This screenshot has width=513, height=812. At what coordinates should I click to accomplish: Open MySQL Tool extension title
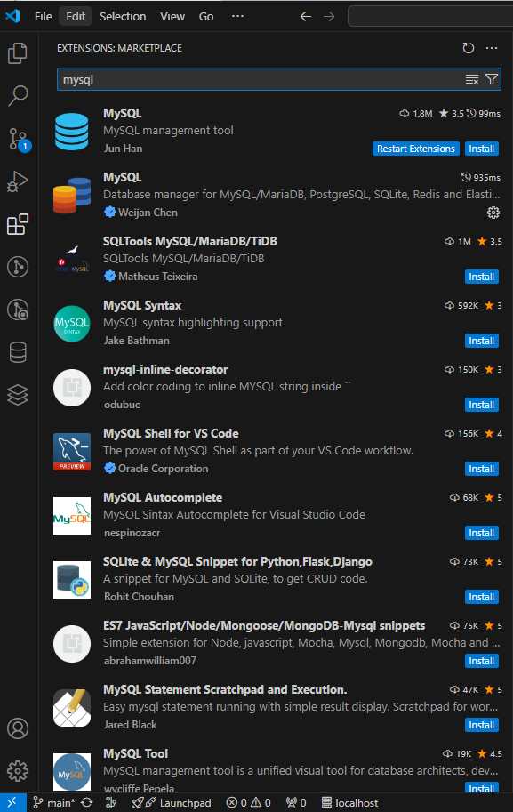136,753
